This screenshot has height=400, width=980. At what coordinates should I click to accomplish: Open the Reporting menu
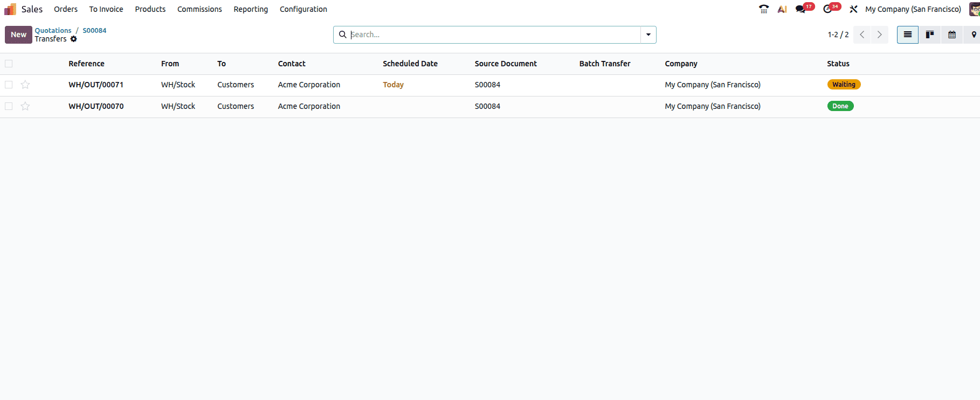click(251, 9)
